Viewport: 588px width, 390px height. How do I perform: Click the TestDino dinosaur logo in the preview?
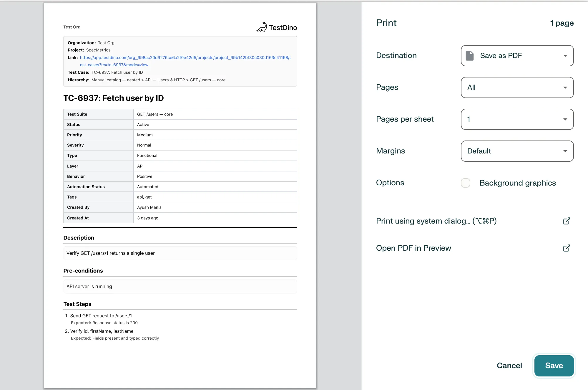click(261, 27)
